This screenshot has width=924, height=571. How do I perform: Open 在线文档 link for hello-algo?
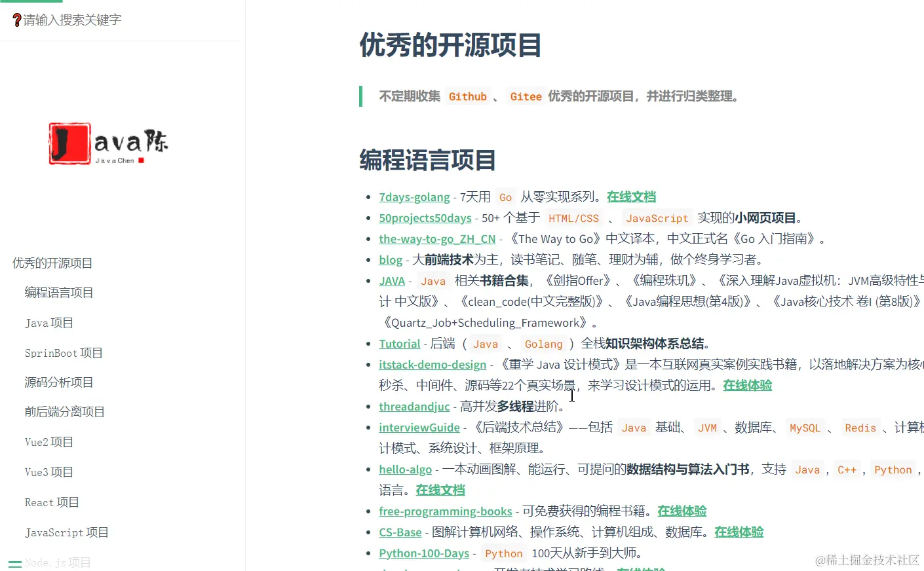pos(440,490)
